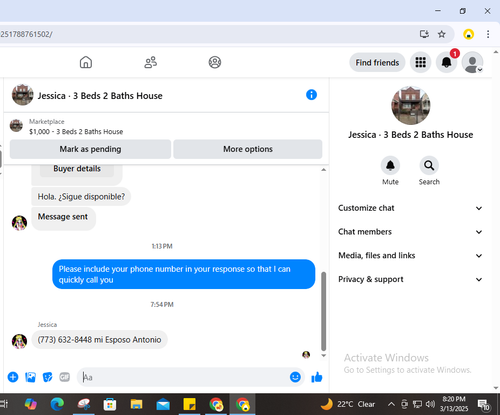
Task: Open the account profile avatar menu
Action: click(x=472, y=62)
